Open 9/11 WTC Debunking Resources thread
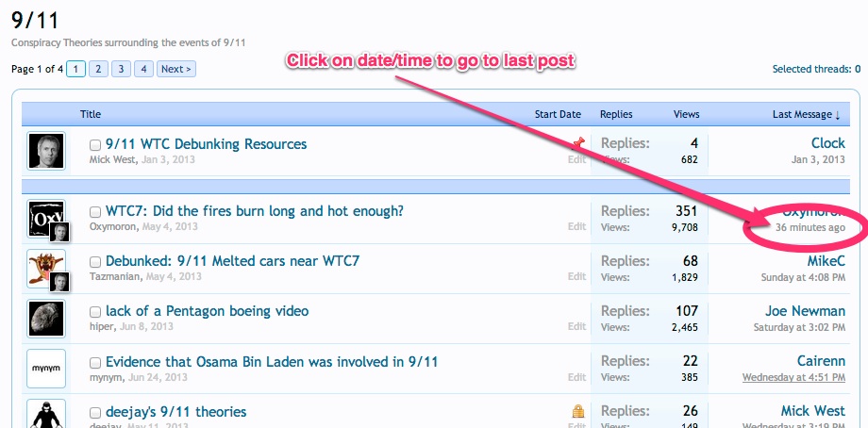This screenshot has height=428, width=868. pos(206,144)
